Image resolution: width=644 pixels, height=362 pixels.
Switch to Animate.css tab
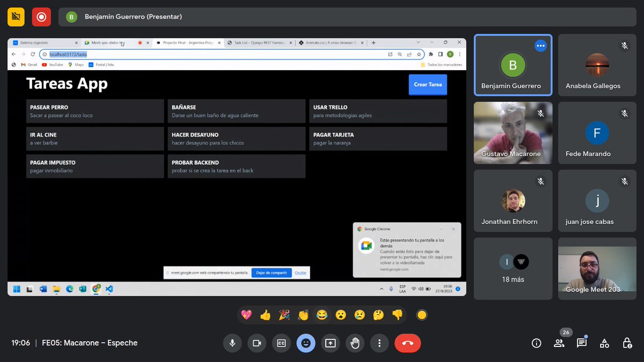pyautogui.click(x=331, y=42)
